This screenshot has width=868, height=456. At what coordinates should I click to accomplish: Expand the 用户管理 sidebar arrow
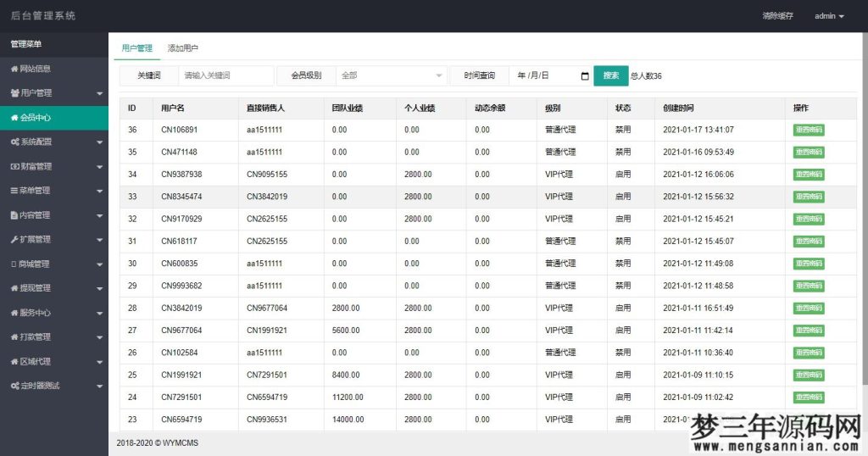tap(100, 93)
